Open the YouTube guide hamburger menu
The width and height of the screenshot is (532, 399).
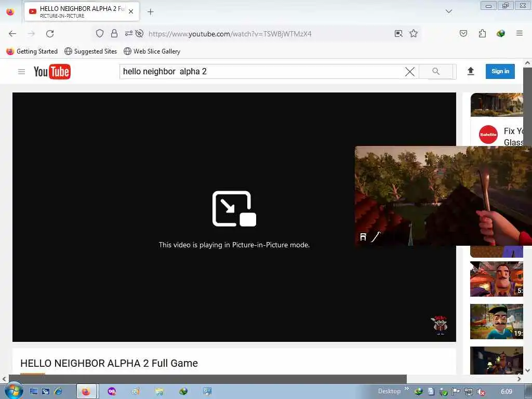[x=21, y=72]
